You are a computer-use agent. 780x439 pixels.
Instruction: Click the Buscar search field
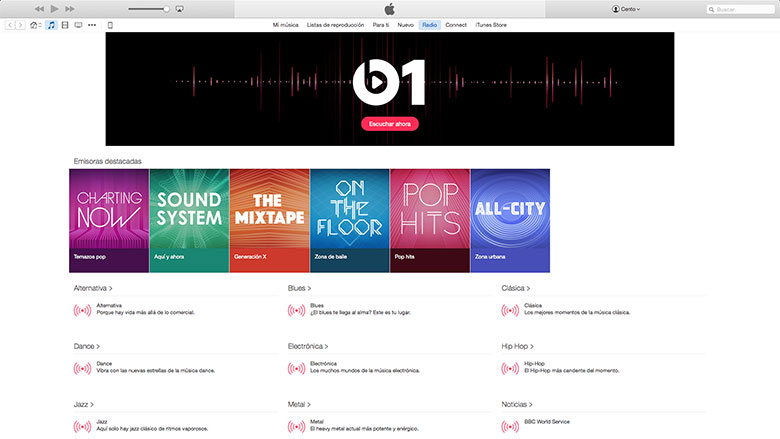tap(740, 9)
